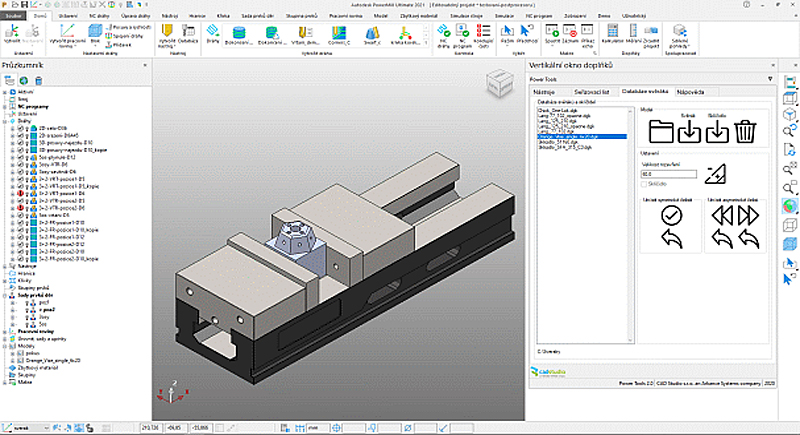Collapse the Dráhy tree node
Viewport: 800px width, 435px height.
(5, 121)
